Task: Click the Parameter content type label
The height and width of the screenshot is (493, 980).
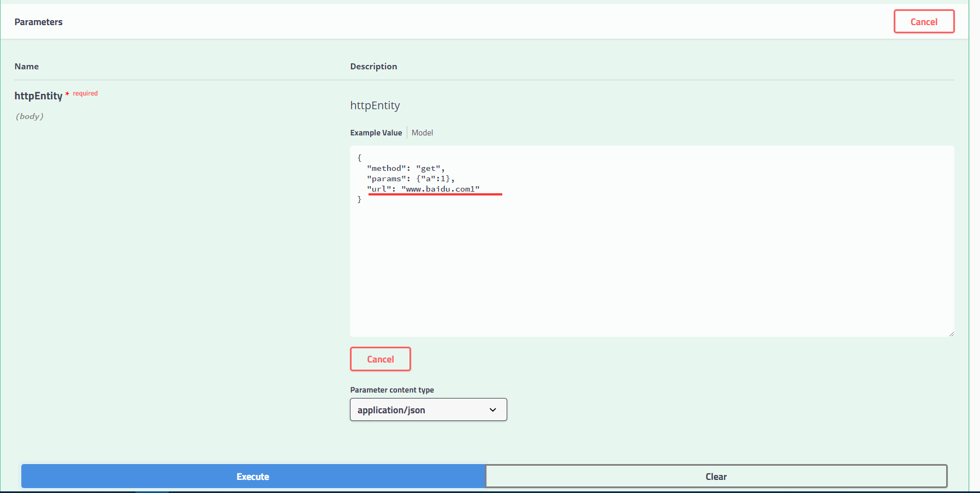Action: [x=392, y=390]
